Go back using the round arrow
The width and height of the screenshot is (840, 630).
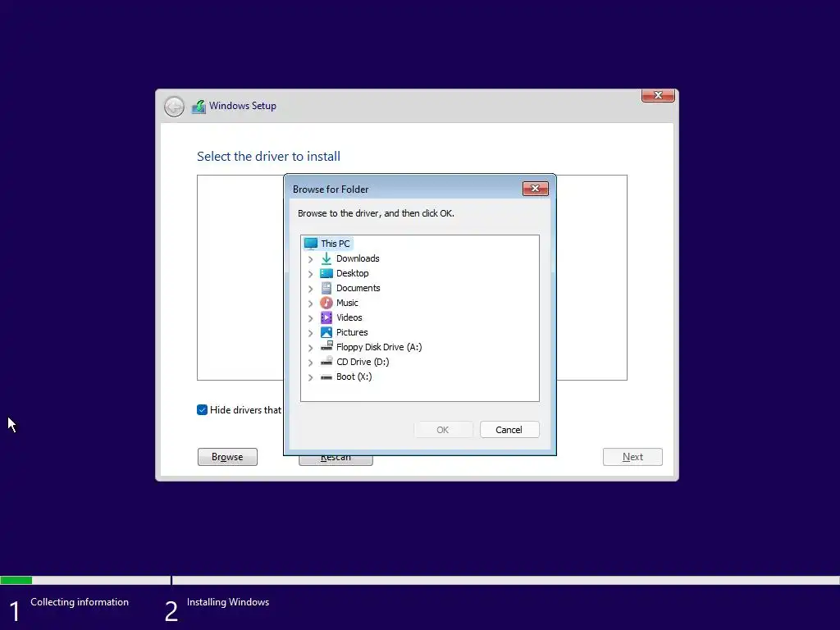pyautogui.click(x=174, y=107)
